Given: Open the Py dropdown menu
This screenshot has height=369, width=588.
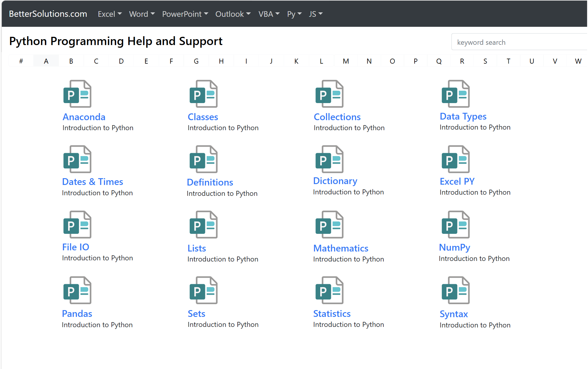Looking at the screenshot, I should click(294, 14).
